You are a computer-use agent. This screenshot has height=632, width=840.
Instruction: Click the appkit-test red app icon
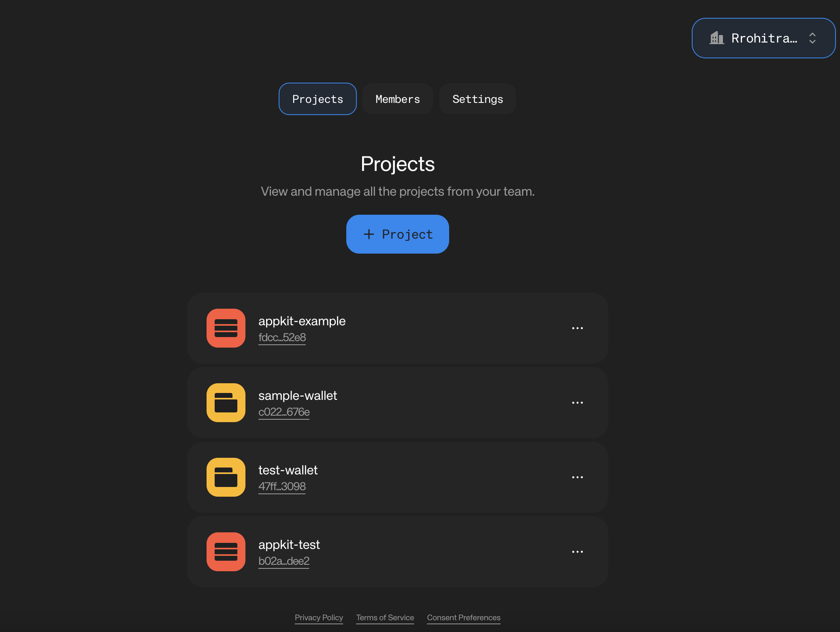226,552
